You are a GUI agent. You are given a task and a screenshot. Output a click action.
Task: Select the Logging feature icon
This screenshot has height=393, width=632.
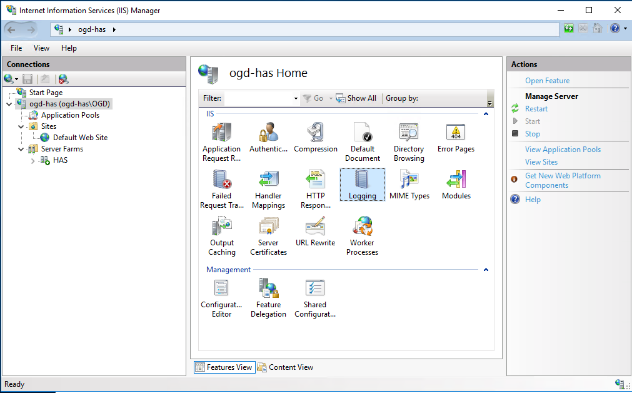click(362, 184)
